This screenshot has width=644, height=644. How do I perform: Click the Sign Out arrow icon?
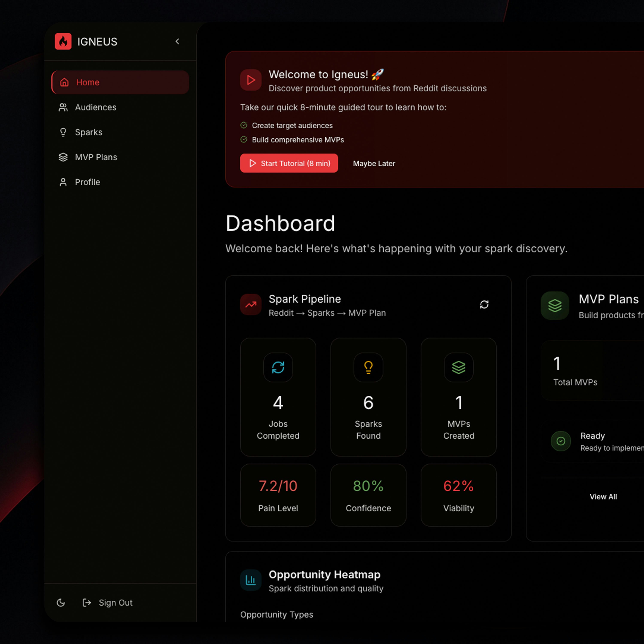(x=87, y=603)
